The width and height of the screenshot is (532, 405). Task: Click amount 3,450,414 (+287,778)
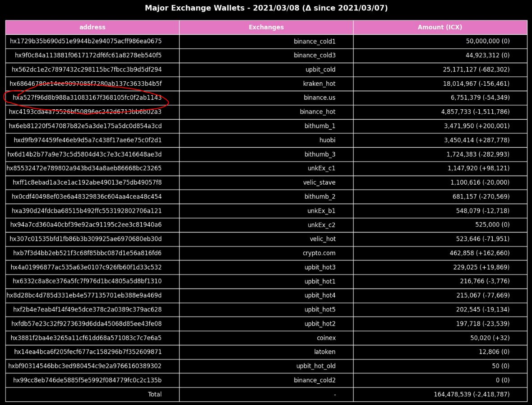click(x=476, y=140)
